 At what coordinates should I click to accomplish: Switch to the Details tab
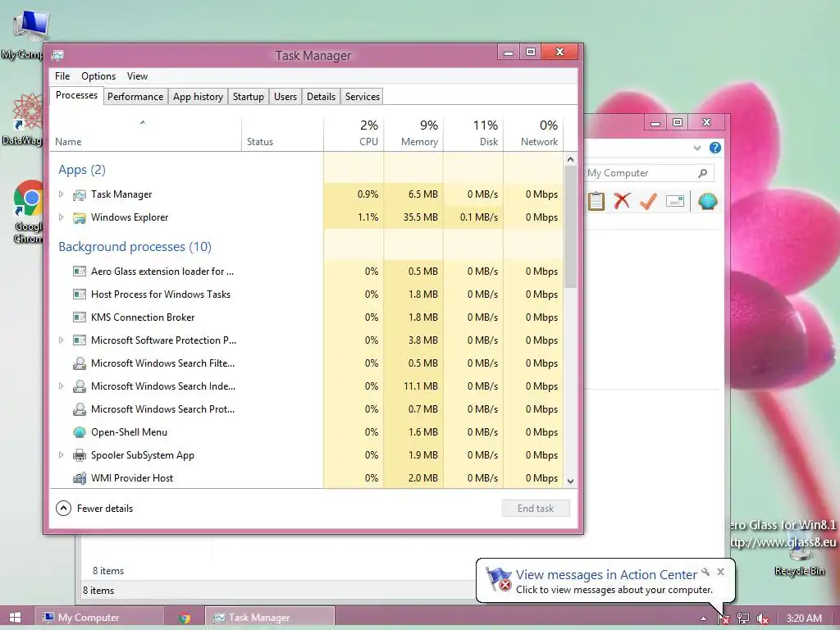[x=321, y=97]
